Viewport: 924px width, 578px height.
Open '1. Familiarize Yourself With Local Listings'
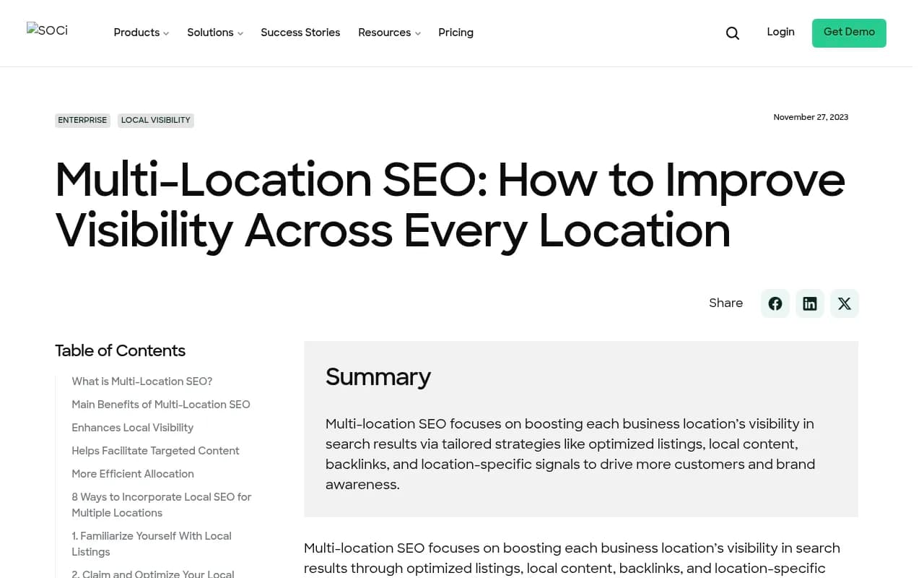click(x=152, y=544)
